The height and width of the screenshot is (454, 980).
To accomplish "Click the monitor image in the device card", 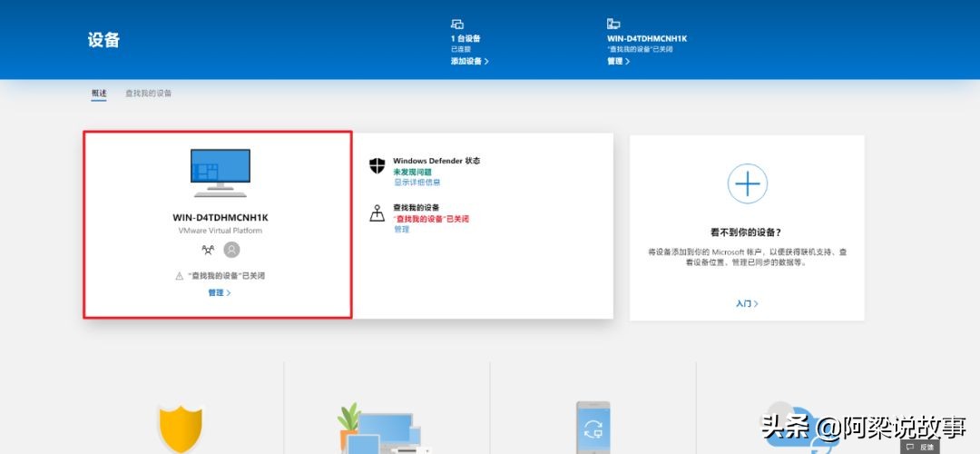I will 220,173.
